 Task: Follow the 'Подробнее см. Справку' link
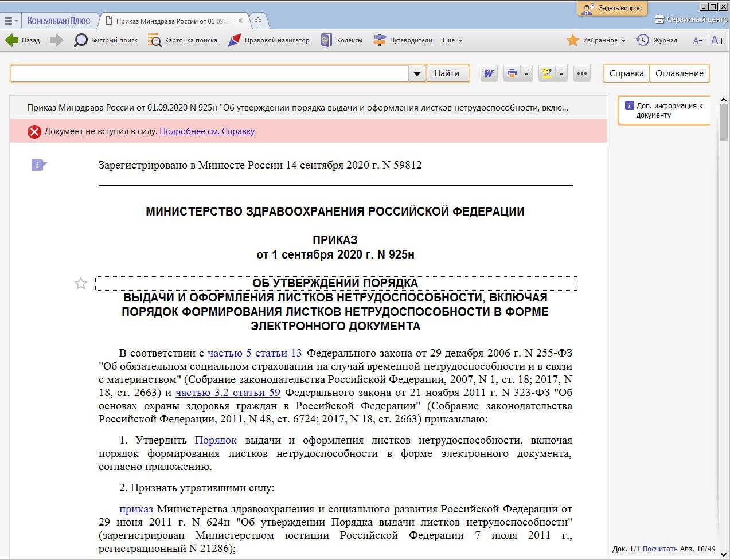coord(207,131)
